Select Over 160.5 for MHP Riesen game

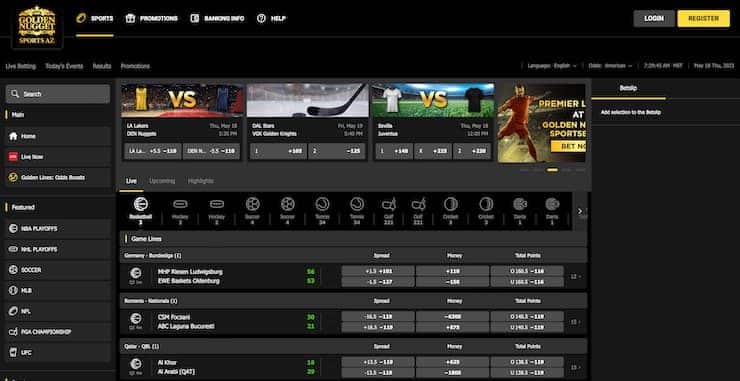point(527,271)
